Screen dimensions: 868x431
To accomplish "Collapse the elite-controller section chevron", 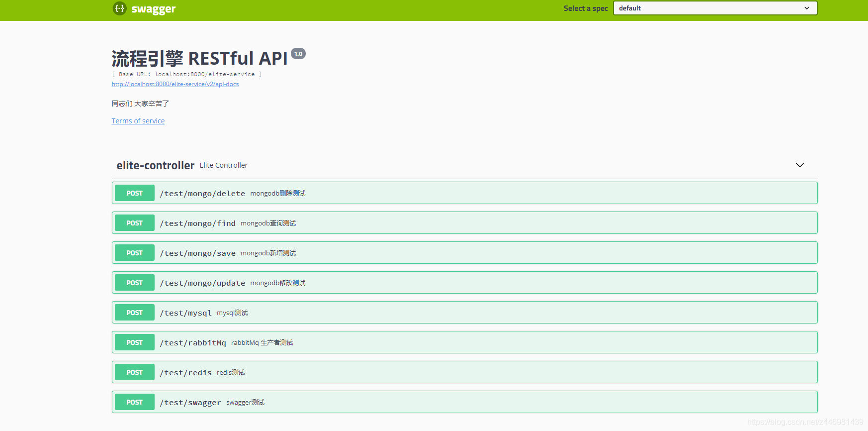I will coord(800,165).
